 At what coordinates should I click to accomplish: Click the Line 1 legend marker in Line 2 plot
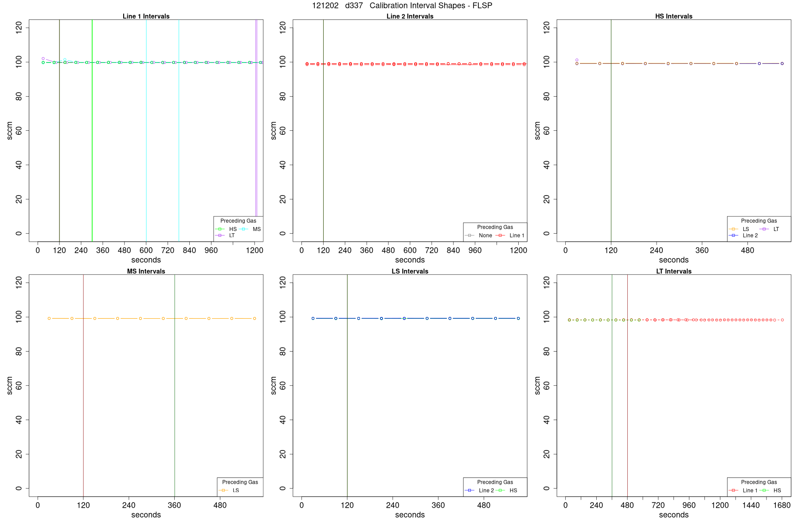click(500, 235)
